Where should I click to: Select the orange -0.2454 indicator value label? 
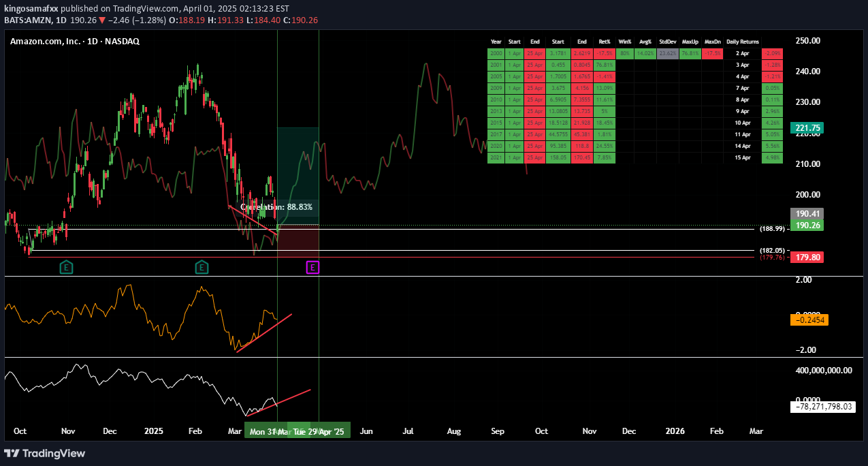(x=809, y=320)
